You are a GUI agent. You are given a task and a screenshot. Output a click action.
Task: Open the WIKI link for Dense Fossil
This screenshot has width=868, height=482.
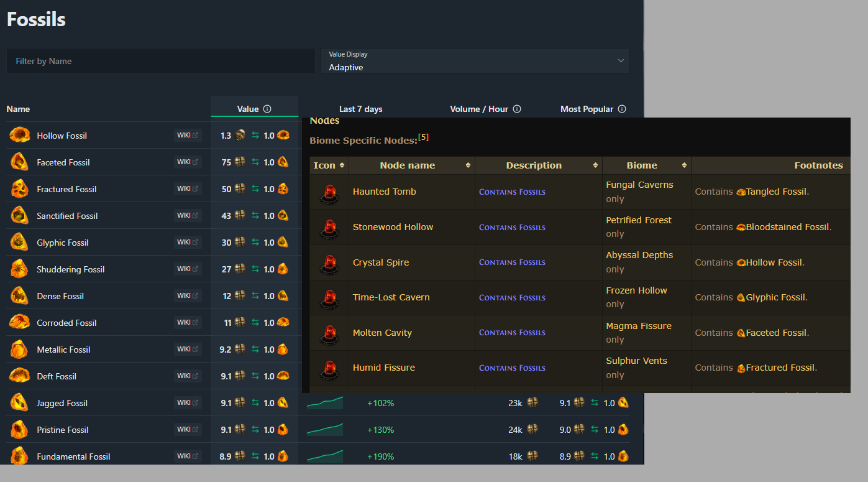tap(188, 295)
